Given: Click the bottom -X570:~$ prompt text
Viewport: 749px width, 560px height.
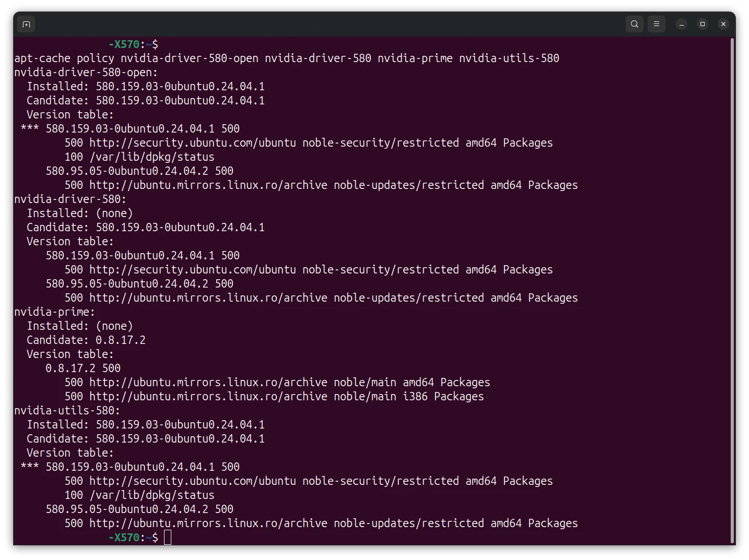Looking at the screenshot, I should tap(133, 538).
